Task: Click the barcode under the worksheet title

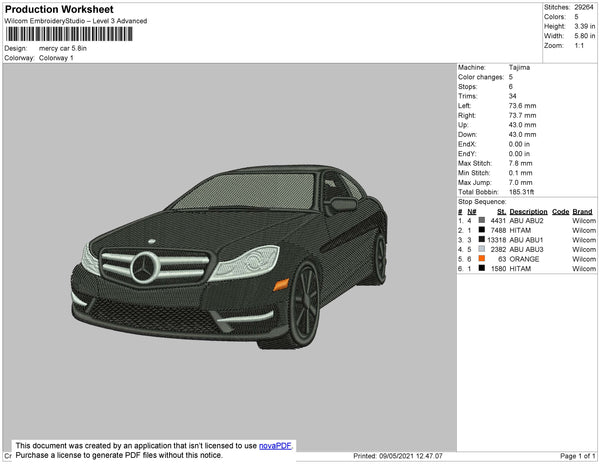Action: [x=69, y=34]
